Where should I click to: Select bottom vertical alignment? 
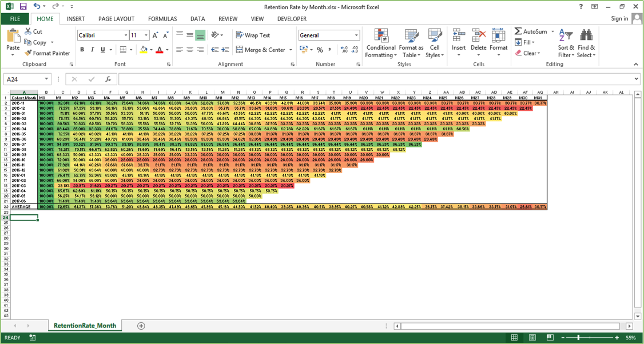[200, 35]
